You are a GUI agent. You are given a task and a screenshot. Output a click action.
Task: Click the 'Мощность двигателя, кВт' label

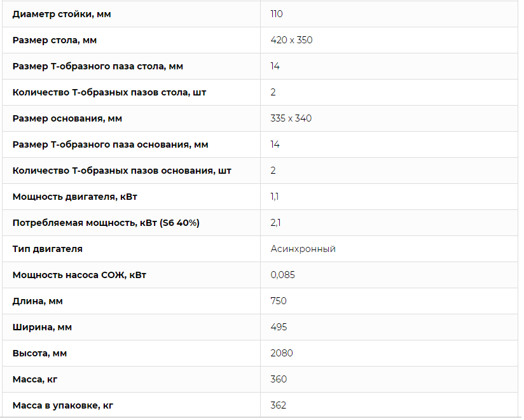(75, 197)
